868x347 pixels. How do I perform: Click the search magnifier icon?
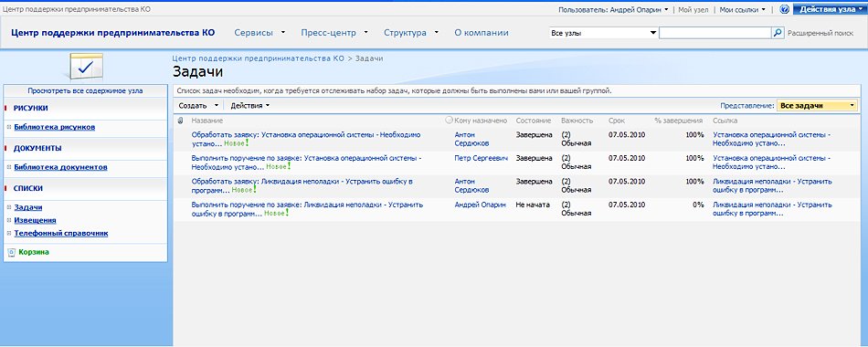[778, 33]
